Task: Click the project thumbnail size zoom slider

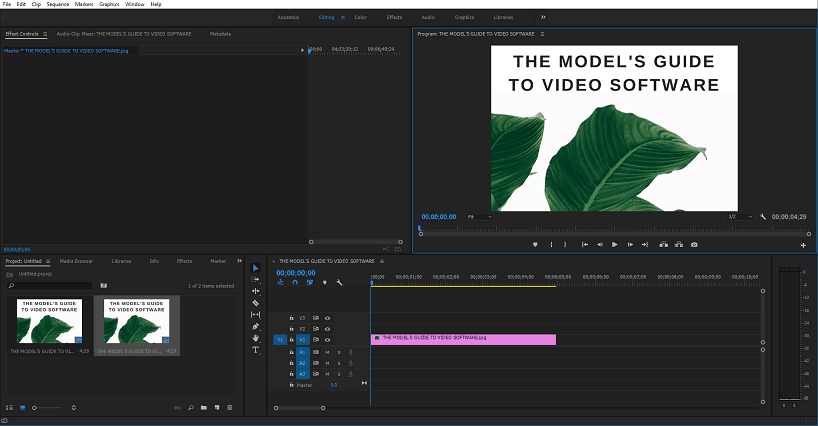Action: point(36,408)
